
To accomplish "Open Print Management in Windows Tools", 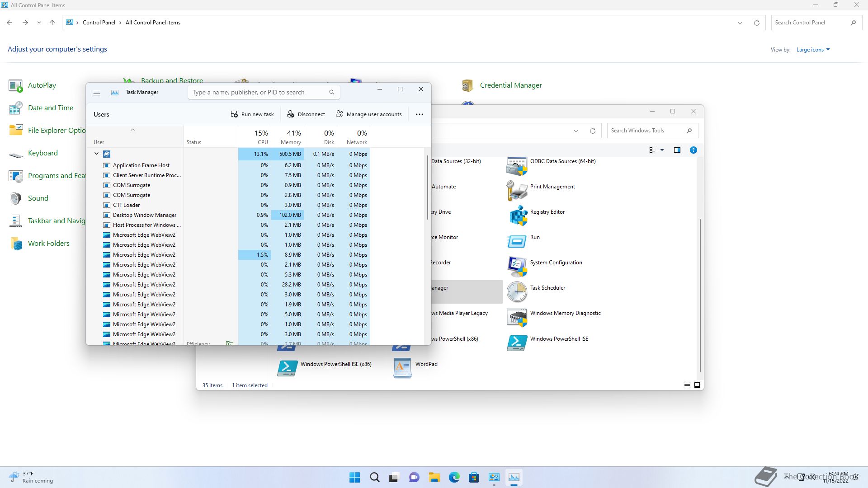I will (x=541, y=191).
